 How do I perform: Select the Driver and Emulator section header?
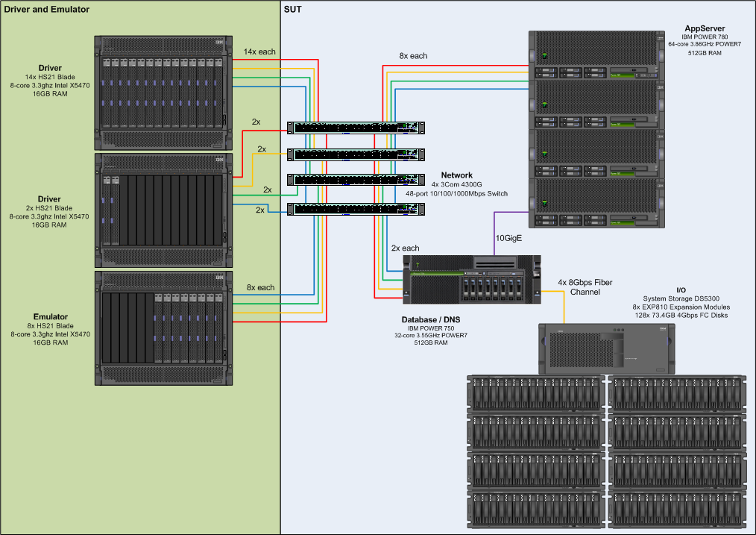[x=46, y=9]
